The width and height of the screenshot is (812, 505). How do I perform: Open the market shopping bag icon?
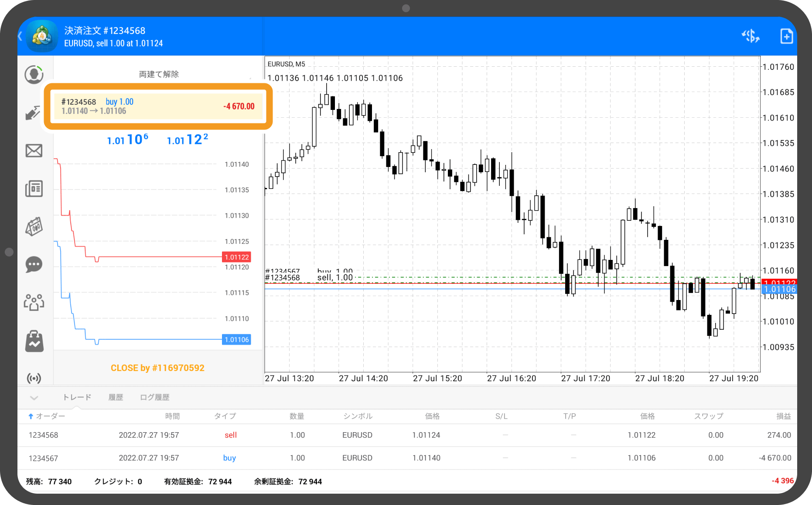pyautogui.click(x=34, y=341)
